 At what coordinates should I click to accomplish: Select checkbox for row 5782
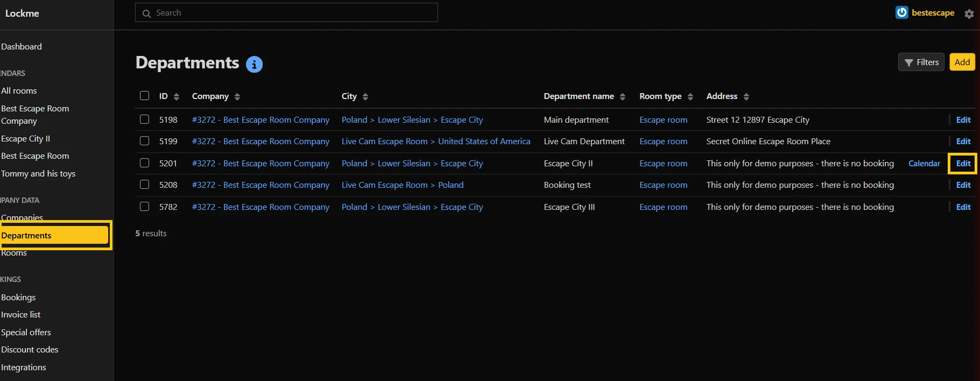[x=144, y=207]
